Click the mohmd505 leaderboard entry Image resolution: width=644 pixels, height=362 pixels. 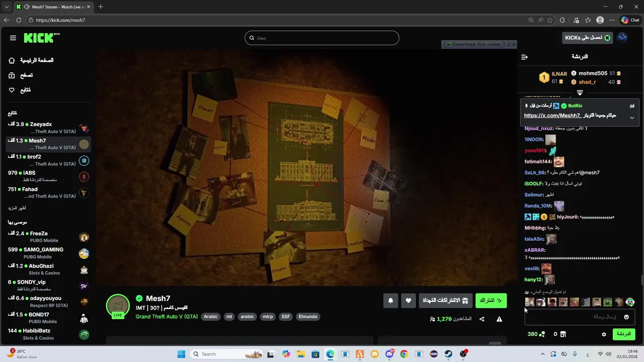(596, 73)
